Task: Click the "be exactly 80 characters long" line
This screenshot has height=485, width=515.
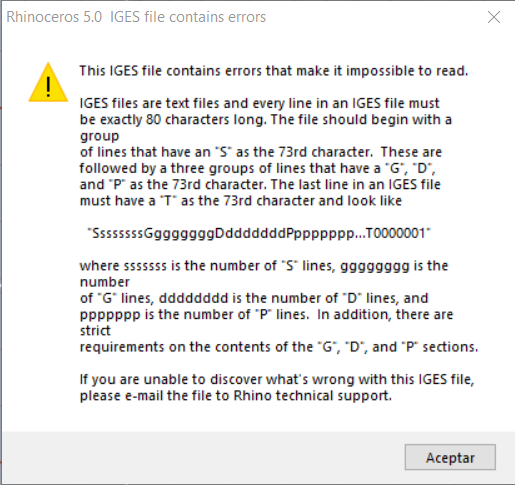Action: click(x=266, y=119)
